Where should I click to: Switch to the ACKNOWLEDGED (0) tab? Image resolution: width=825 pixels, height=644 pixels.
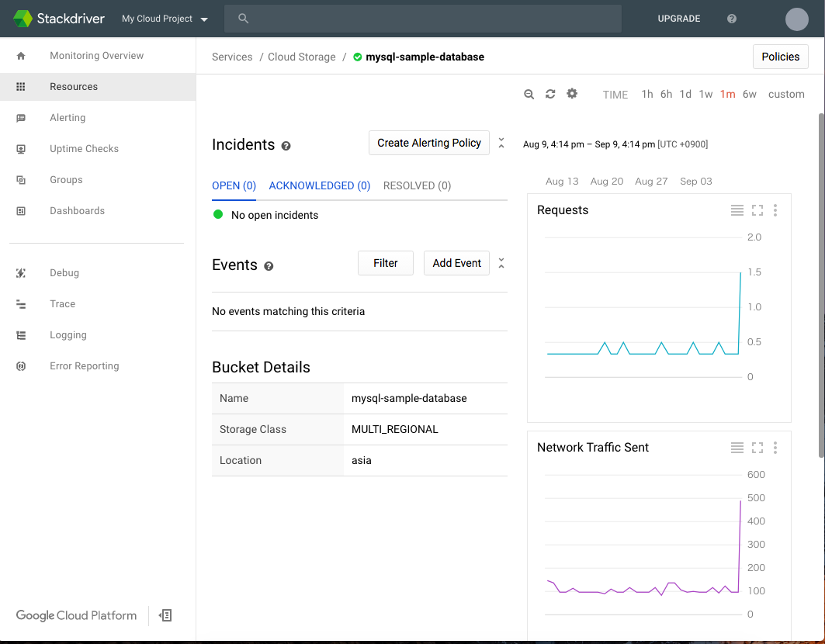tap(320, 185)
